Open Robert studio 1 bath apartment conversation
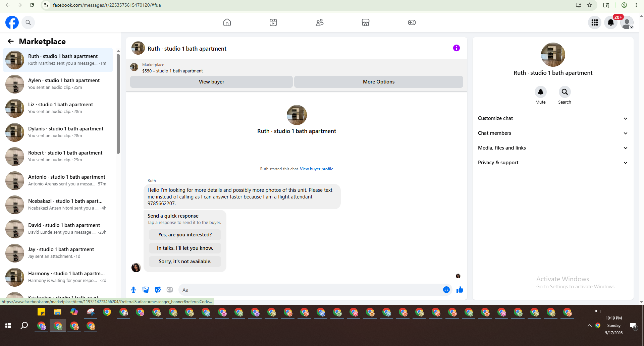The image size is (644, 346). 58,157
